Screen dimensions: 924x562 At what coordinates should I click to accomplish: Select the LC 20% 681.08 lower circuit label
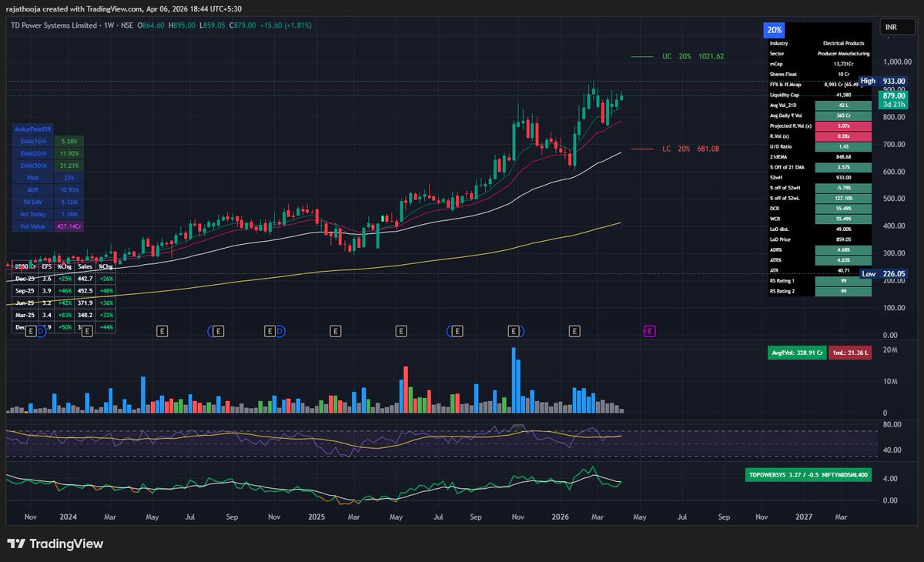pyautogui.click(x=690, y=149)
